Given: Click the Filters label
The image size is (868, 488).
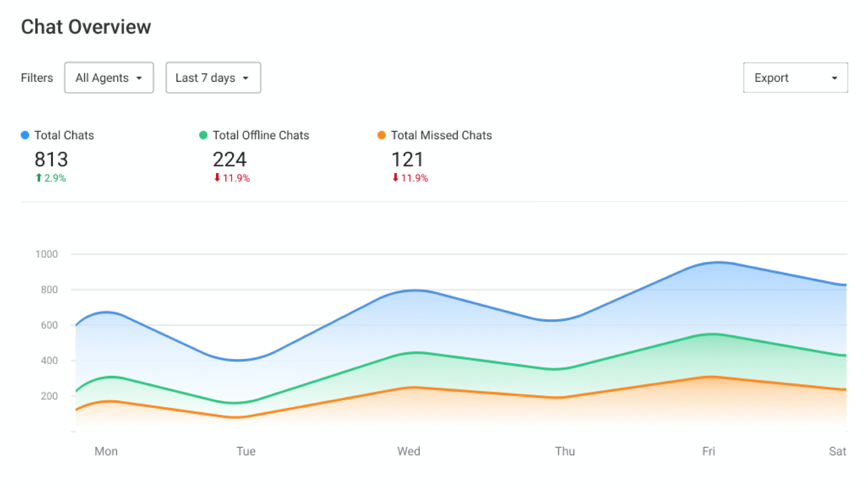Looking at the screenshot, I should 36,78.
